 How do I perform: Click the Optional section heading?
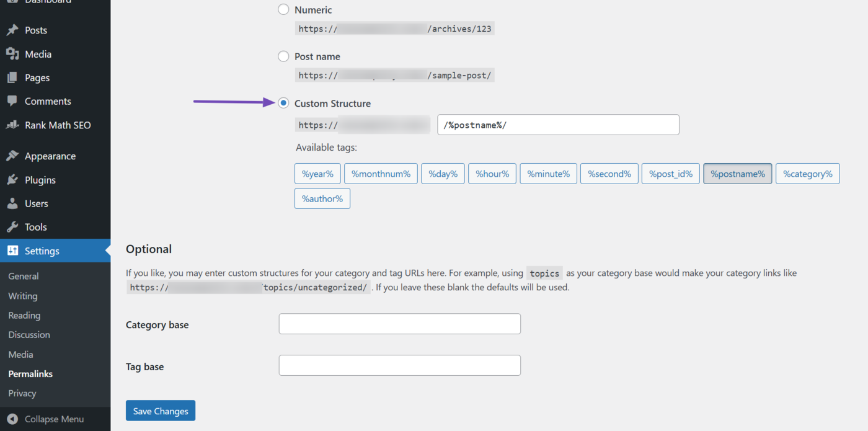(x=149, y=249)
